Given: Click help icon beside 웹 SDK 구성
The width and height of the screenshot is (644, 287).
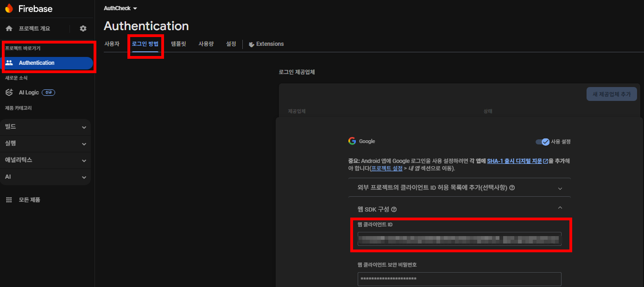Looking at the screenshot, I should (x=394, y=210).
